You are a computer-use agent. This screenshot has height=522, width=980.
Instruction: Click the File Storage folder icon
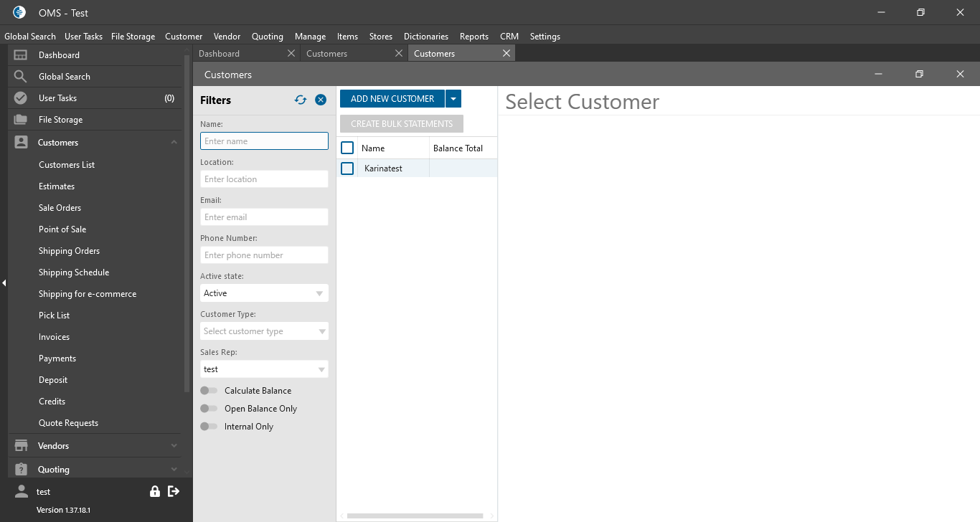(x=21, y=120)
